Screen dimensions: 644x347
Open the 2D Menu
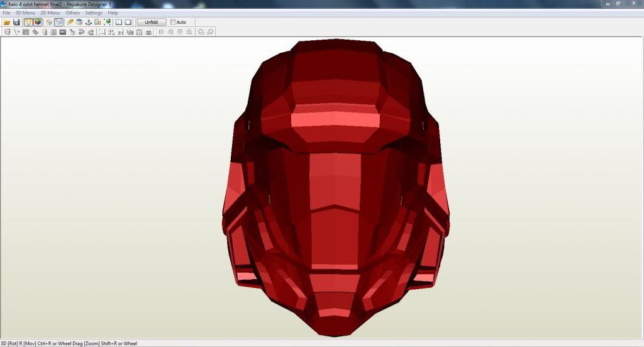coord(50,13)
